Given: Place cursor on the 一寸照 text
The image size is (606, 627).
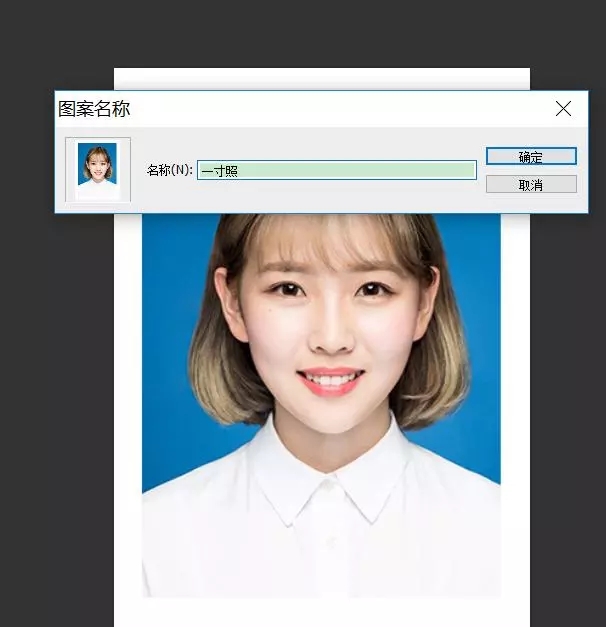Looking at the screenshot, I should tap(219, 171).
